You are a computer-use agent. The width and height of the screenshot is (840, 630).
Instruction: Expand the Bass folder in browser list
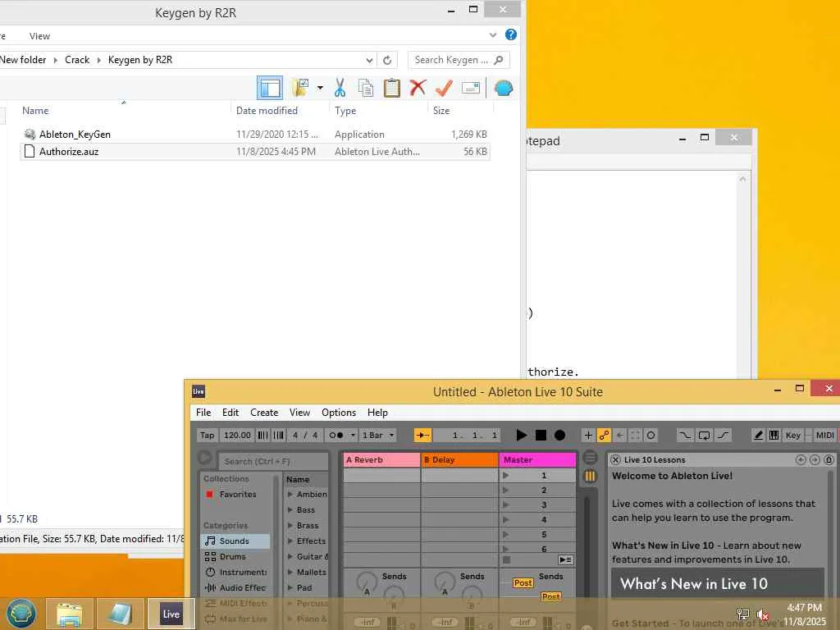[x=290, y=510]
